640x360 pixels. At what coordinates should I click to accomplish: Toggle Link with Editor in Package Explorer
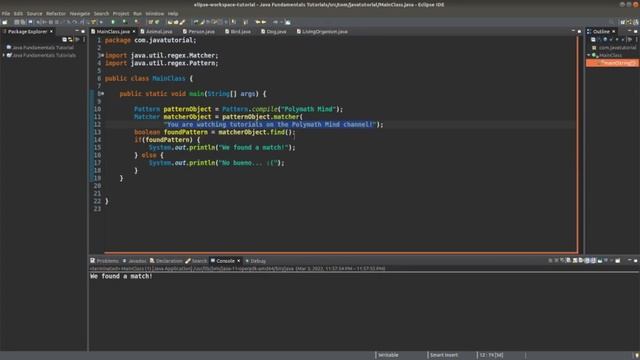tap(70, 40)
